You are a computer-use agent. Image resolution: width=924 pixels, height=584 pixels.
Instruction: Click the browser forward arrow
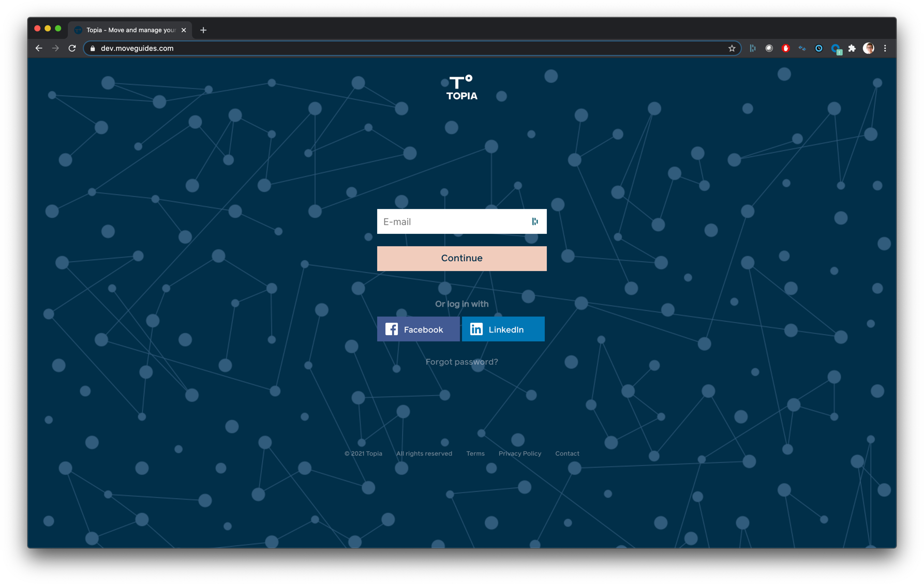point(55,48)
